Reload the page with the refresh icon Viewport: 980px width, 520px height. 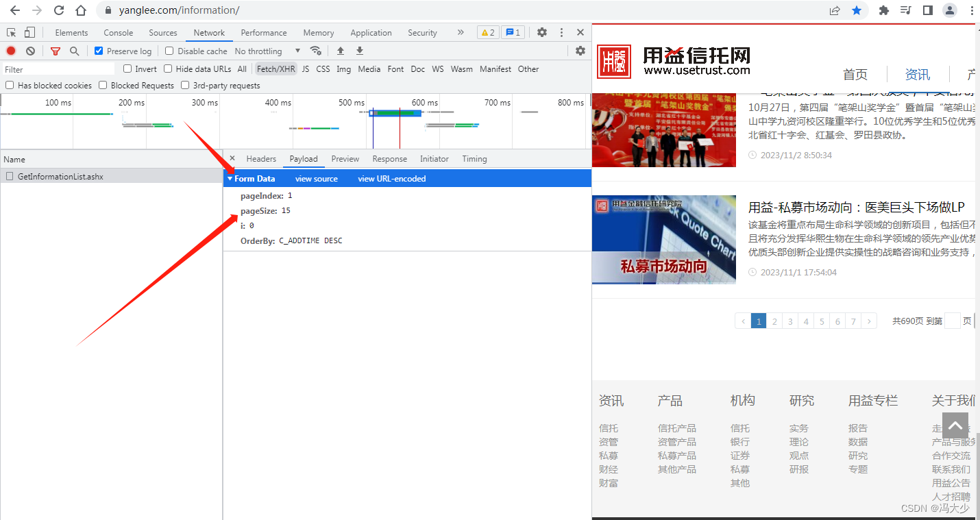tap(59, 10)
